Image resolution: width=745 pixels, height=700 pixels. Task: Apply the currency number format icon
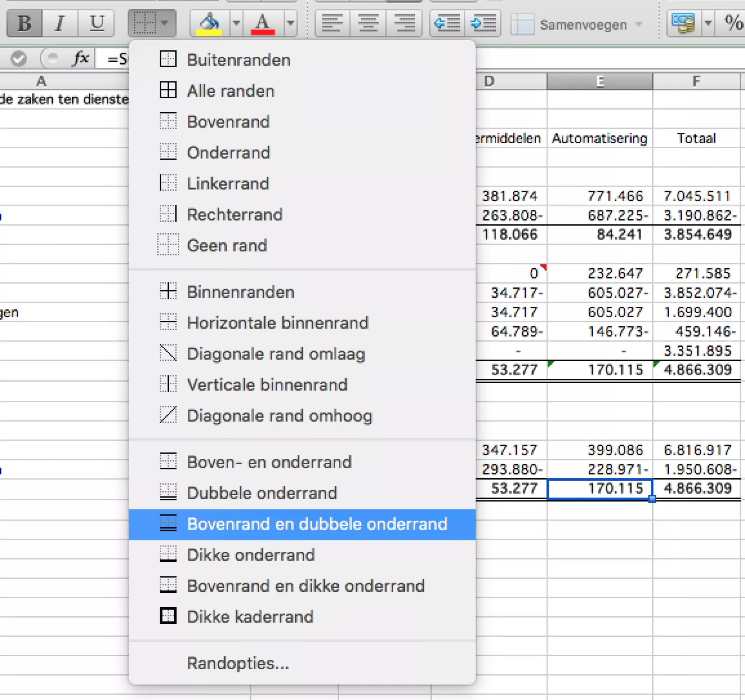coord(684,23)
